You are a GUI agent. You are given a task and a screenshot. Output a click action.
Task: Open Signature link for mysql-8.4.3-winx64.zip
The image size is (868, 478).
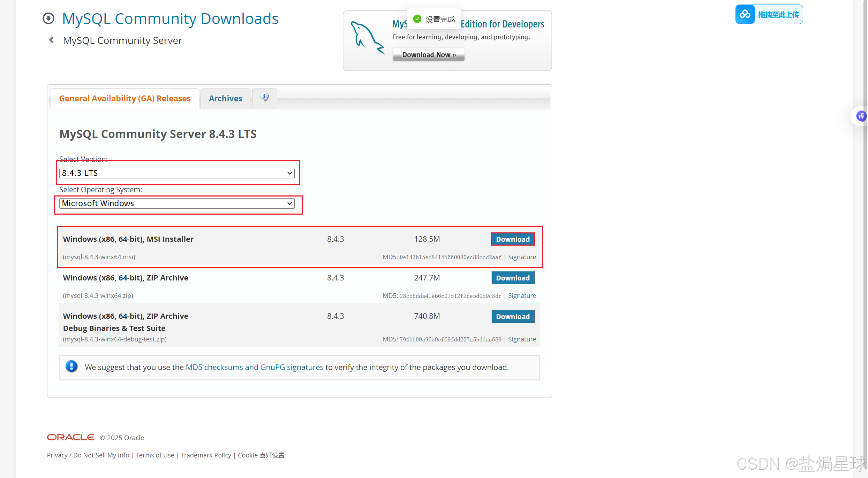[522, 296]
